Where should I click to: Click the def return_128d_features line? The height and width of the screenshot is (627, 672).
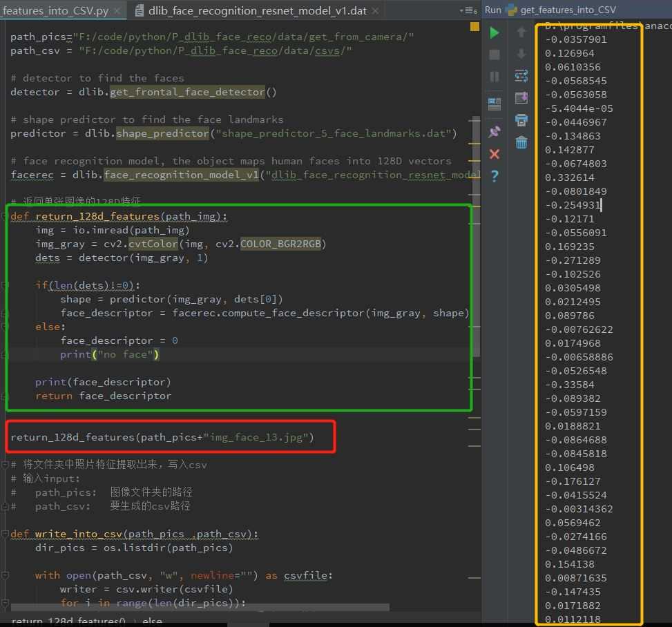[119, 216]
